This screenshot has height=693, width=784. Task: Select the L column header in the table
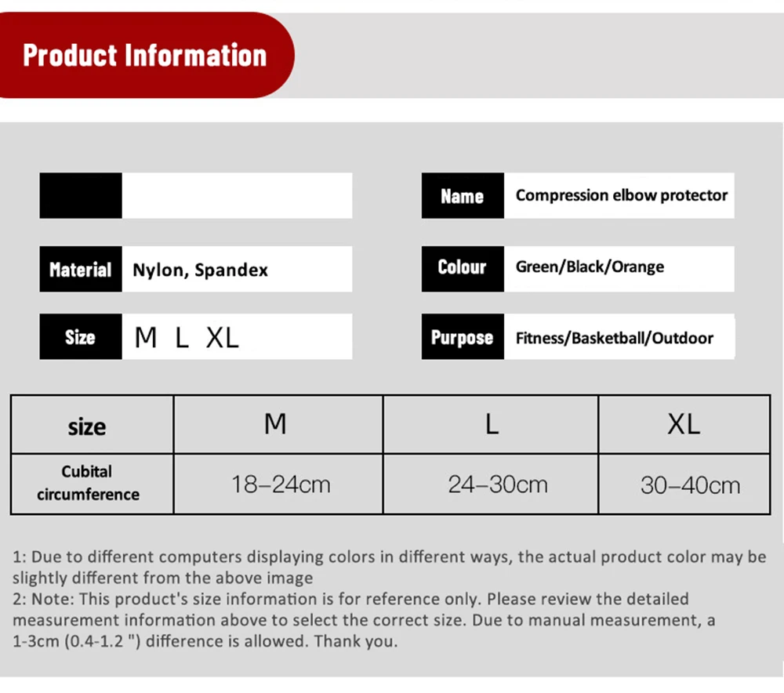tap(491, 424)
